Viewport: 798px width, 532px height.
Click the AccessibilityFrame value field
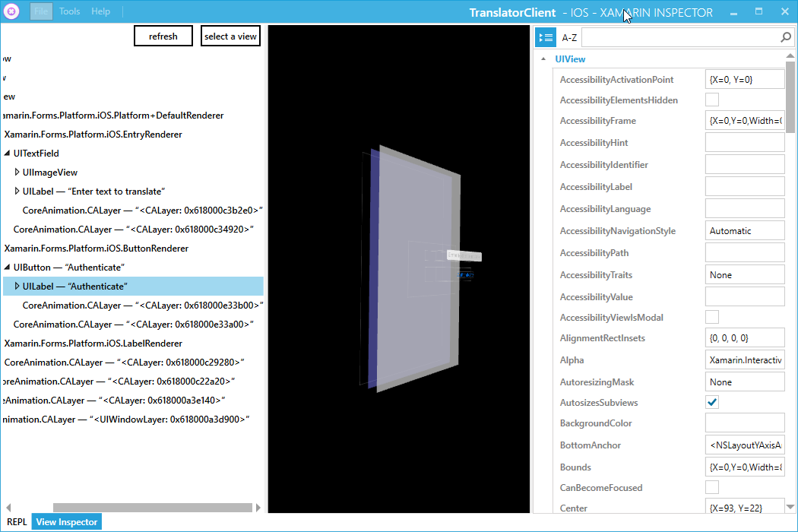point(745,121)
